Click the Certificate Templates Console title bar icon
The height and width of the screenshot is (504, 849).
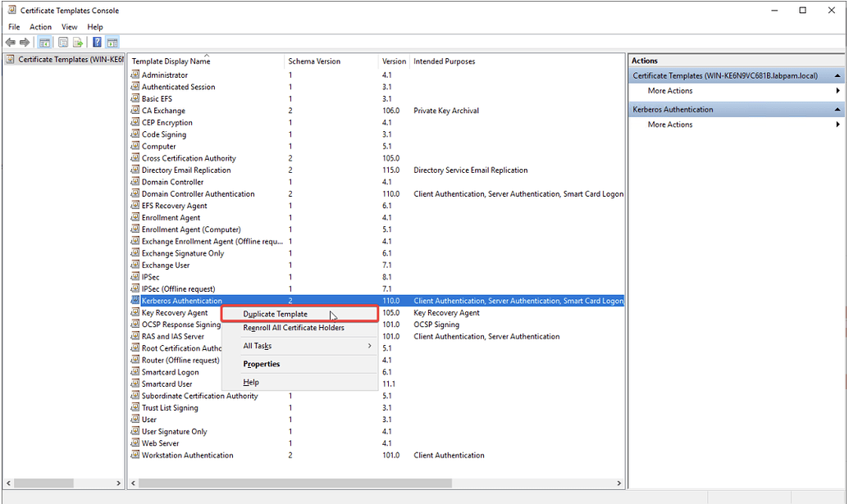11,10
